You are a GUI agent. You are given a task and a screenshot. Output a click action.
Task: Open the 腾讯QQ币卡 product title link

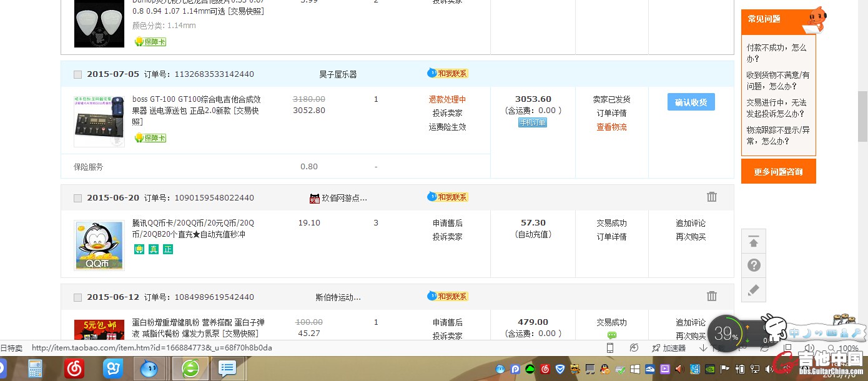click(194, 229)
